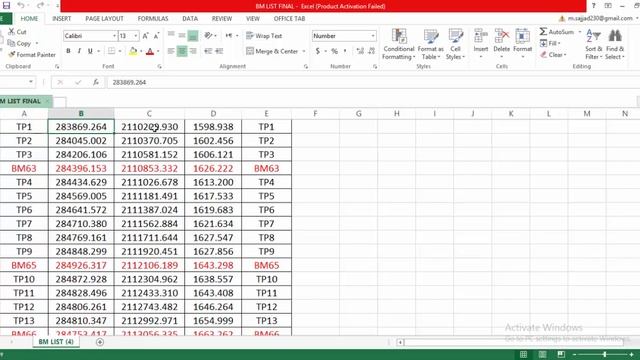
Task: Open the fill color dropdown arrow
Action: pyautogui.click(x=141, y=51)
